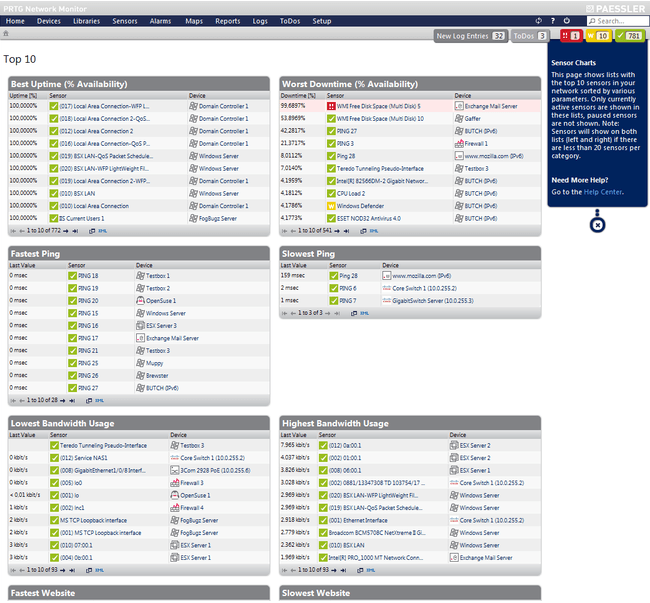Open Fastest Ping list in new window
The height and width of the screenshot is (603, 650).
click(x=89, y=400)
